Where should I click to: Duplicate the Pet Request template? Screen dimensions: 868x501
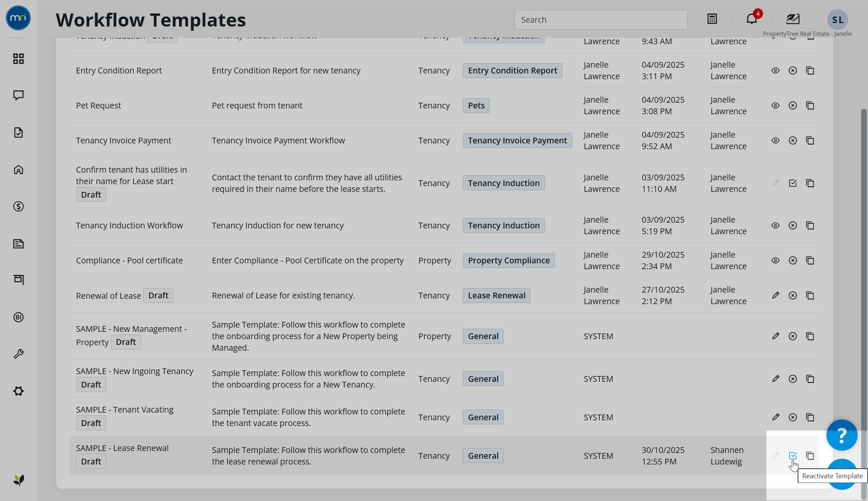(x=810, y=105)
